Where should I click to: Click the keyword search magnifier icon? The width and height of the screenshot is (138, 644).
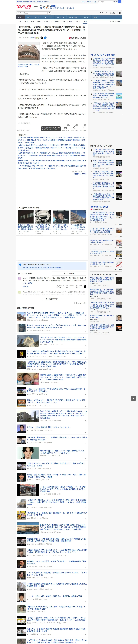(49, 13)
